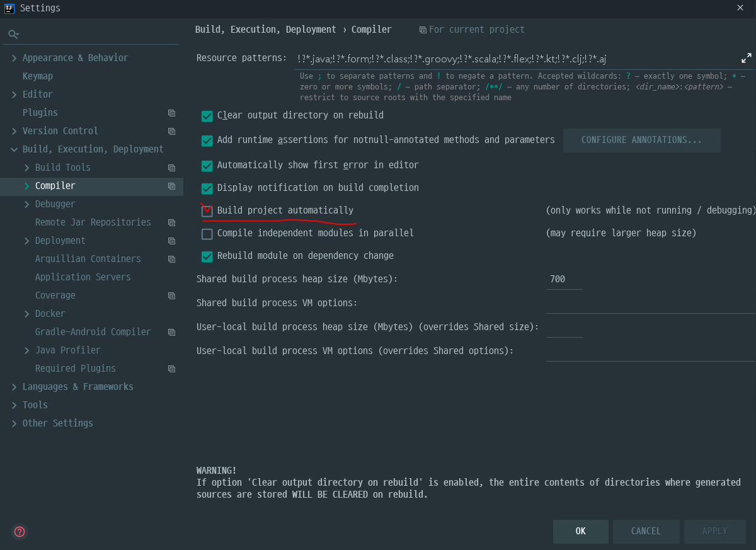
Task: Toggle Rebuild module on dependency change
Action: pos(207,256)
